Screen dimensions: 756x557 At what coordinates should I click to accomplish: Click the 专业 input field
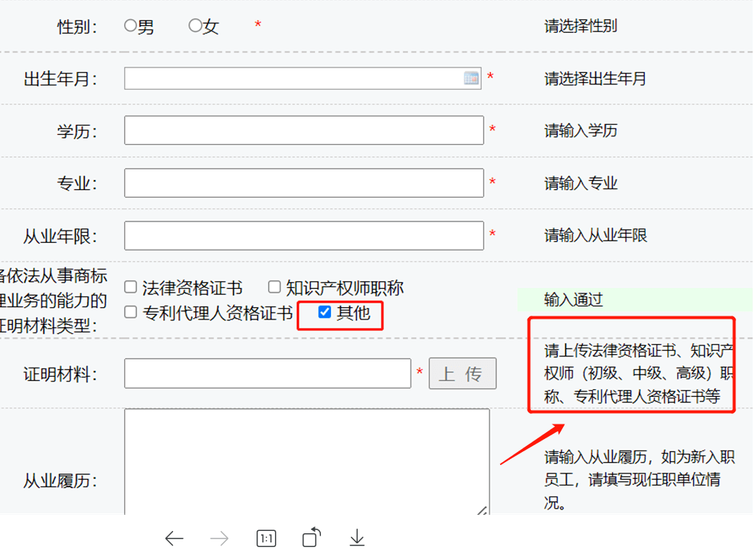[x=303, y=182]
